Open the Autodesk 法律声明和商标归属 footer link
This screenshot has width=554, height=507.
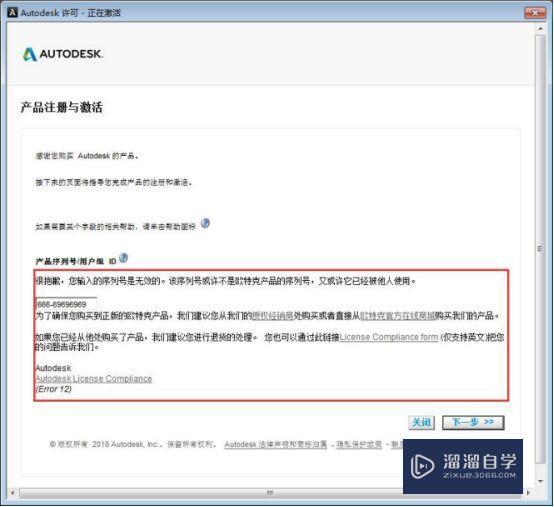point(276,444)
